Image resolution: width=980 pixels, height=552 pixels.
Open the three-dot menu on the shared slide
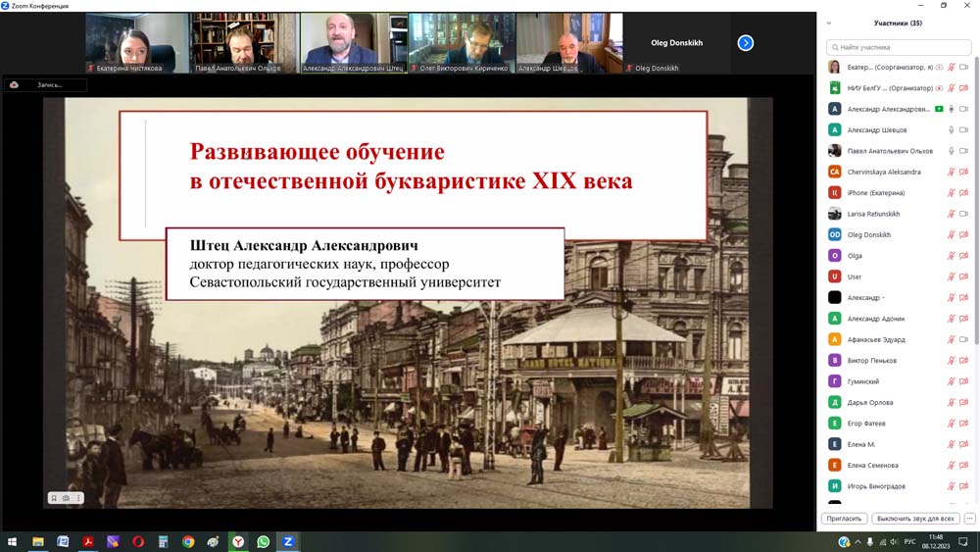point(77,498)
